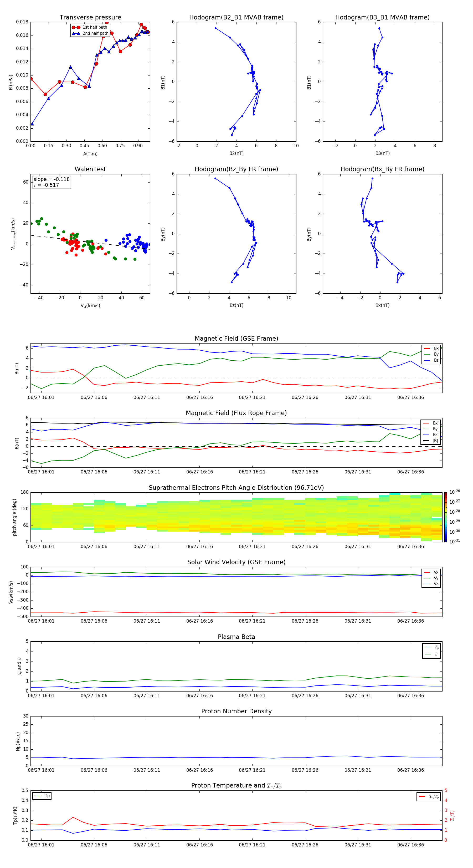Click the 'Np(#/cc)' y-axis label
Image resolution: width=473 pixels, height=868 pixels.
(x=18, y=741)
